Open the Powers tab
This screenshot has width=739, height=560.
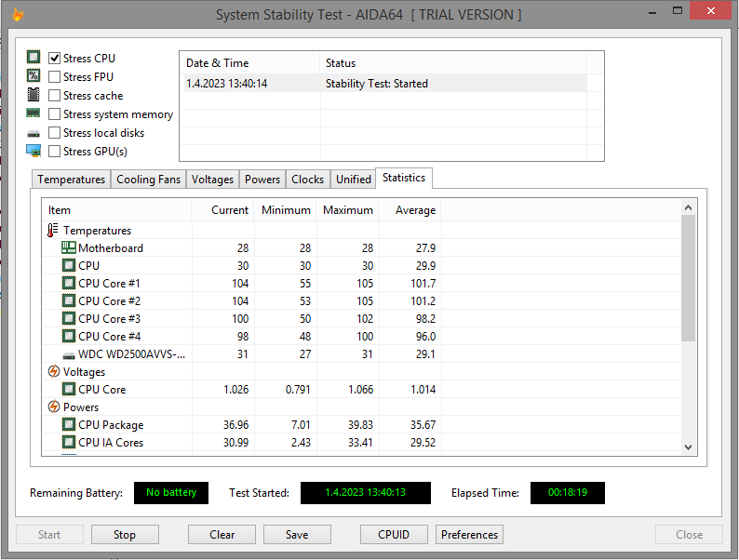tap(262, 180)
